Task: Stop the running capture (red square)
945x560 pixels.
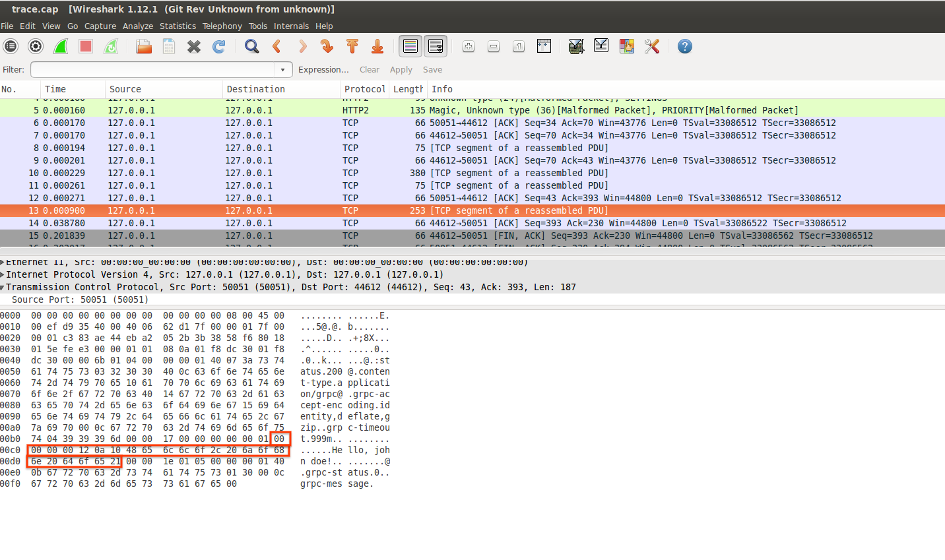Action: 86,46
